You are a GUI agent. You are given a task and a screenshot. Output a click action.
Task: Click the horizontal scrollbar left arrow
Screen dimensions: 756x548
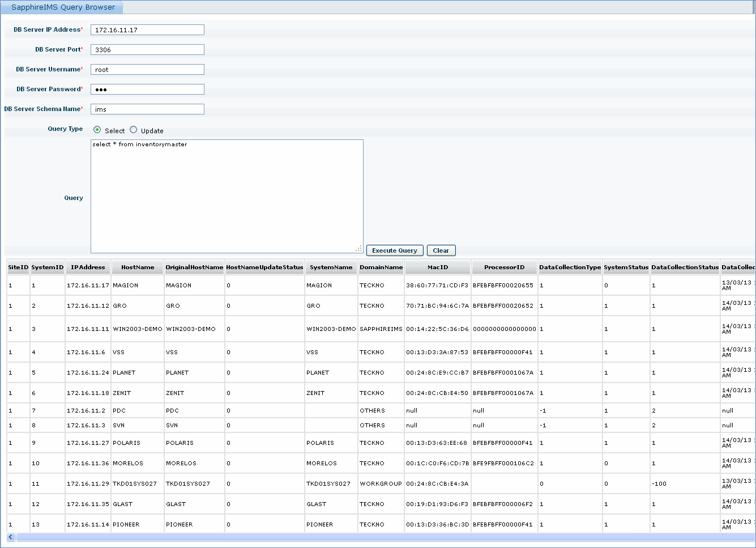click(x=11, y=537)
